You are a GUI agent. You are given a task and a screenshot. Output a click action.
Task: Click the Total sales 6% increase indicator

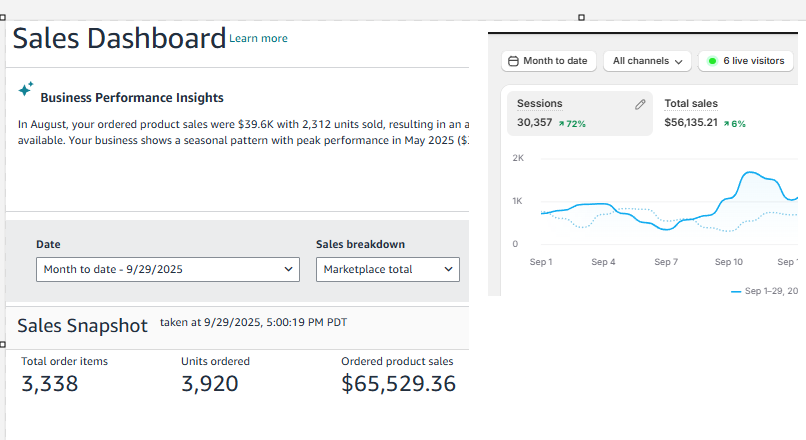735,124
